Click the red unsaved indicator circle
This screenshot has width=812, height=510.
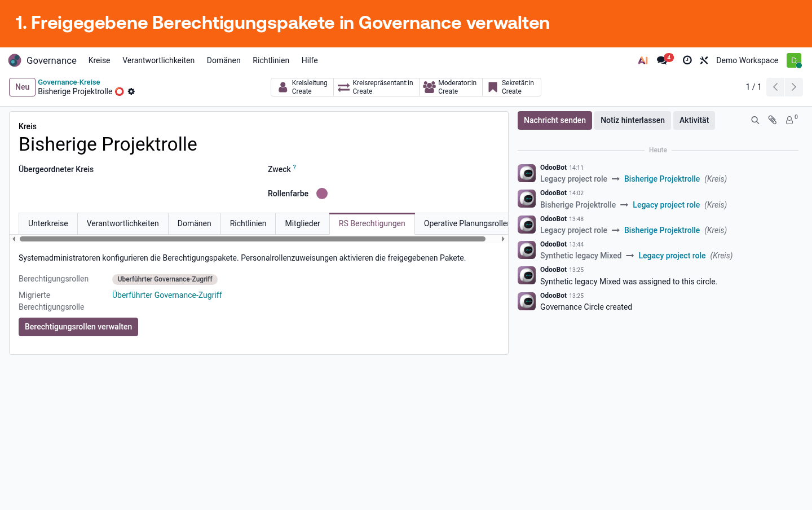(x=120, y=91)
